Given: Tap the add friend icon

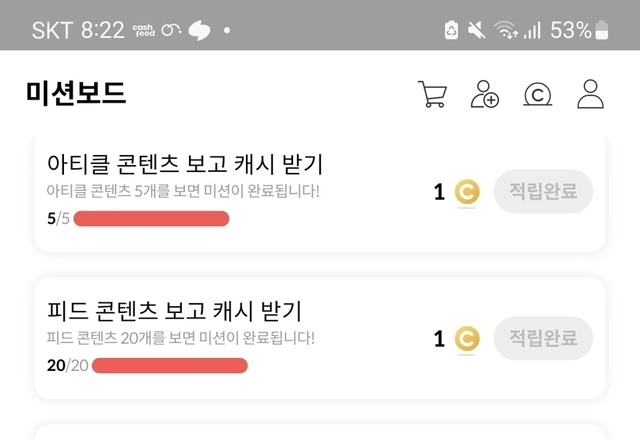Looking at the screenshot, I should [485, 94].
